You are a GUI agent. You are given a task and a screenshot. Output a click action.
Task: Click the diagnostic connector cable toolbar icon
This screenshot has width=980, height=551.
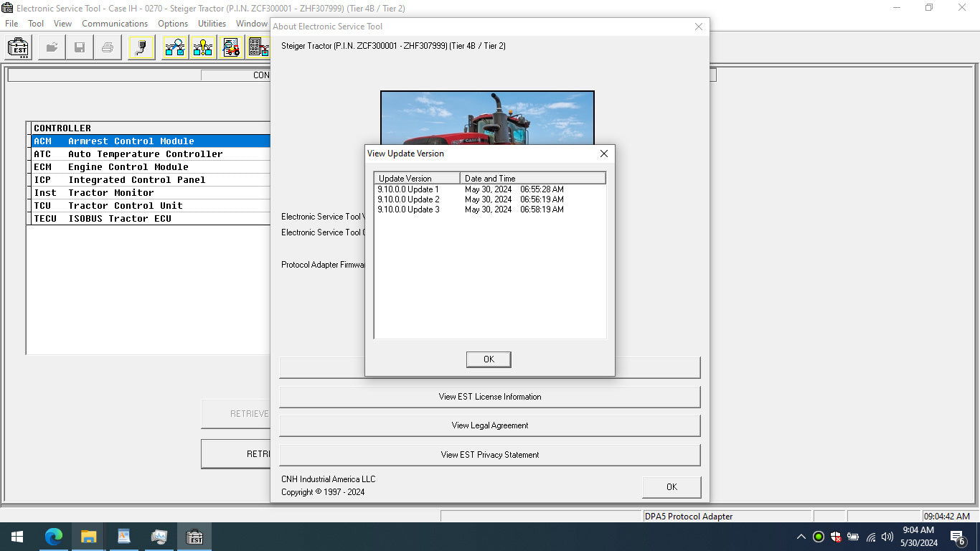(141, 48)
